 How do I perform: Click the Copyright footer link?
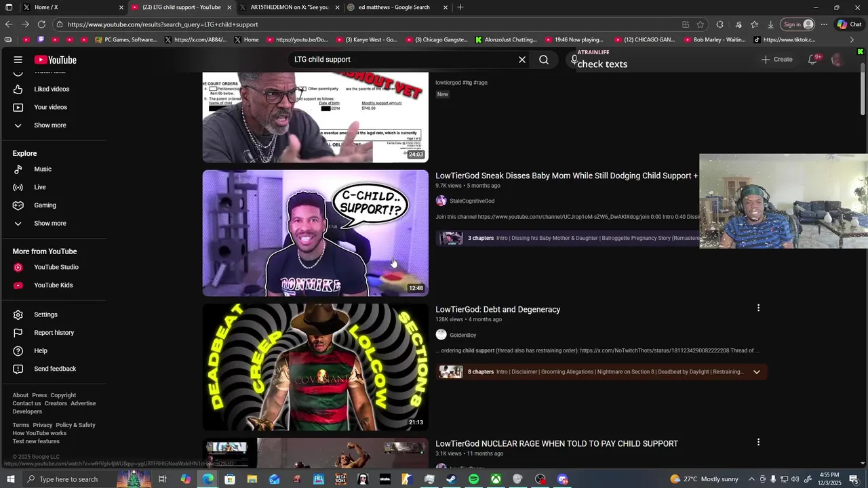coord(63,395)
